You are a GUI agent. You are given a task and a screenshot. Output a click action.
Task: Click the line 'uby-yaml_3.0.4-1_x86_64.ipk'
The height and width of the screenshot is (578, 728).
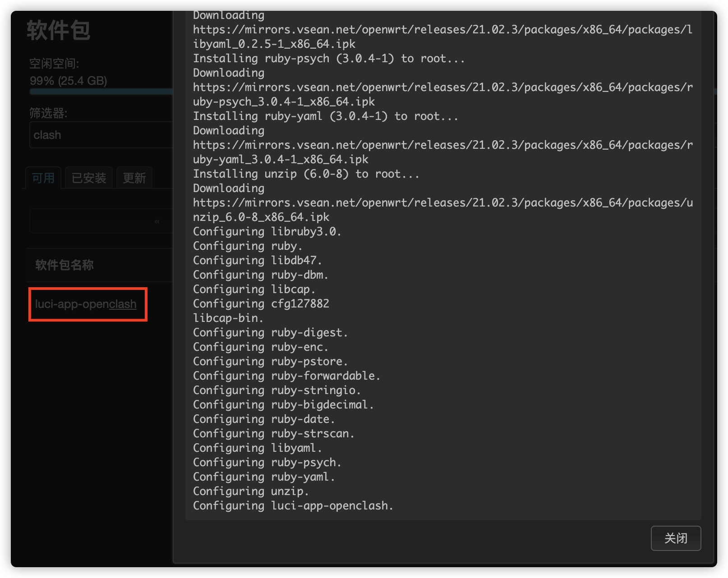coord(281,159)
